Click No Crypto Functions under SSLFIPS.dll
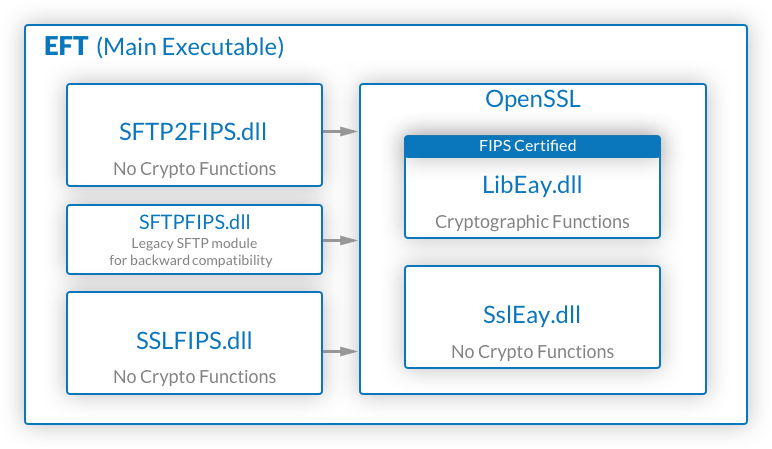 (194, 377)
